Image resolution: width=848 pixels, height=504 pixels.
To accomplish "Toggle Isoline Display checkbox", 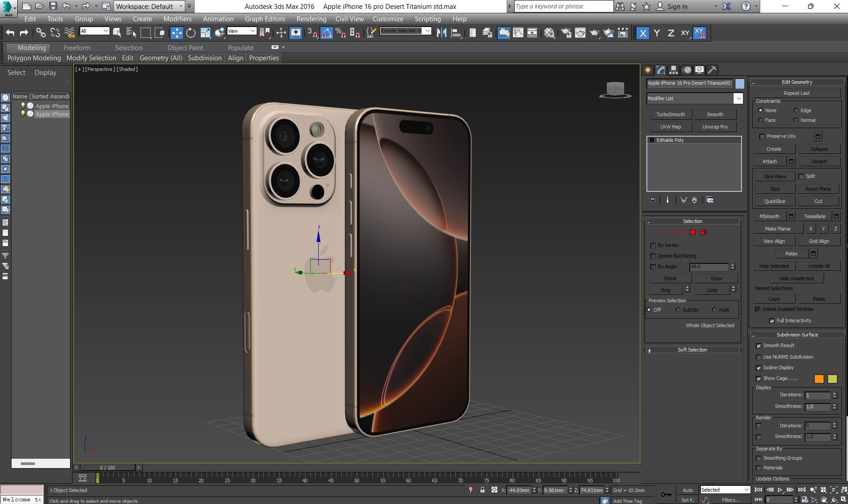I will tap(758, 368).
